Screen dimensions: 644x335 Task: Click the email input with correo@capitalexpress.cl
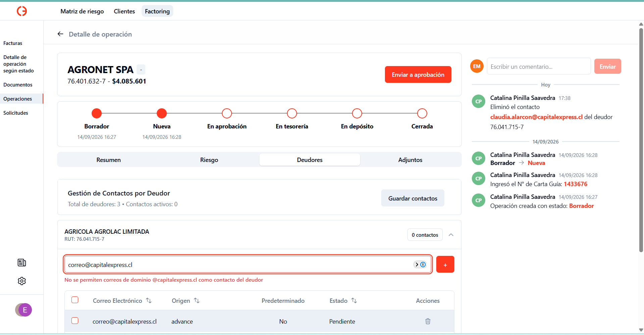click(248, 265)
